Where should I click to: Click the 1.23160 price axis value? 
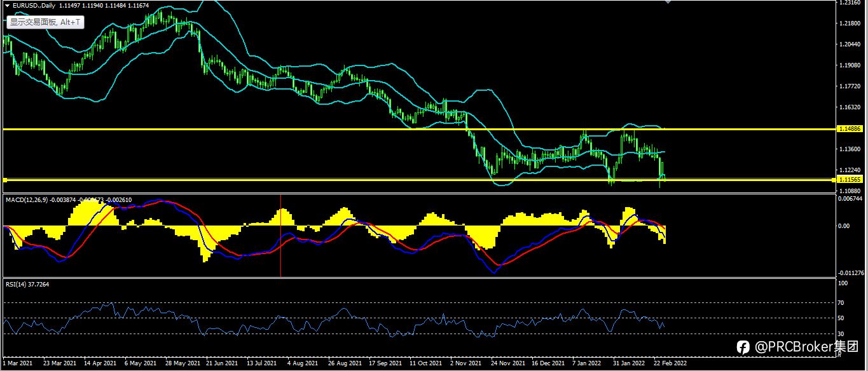tap(850, 3)
